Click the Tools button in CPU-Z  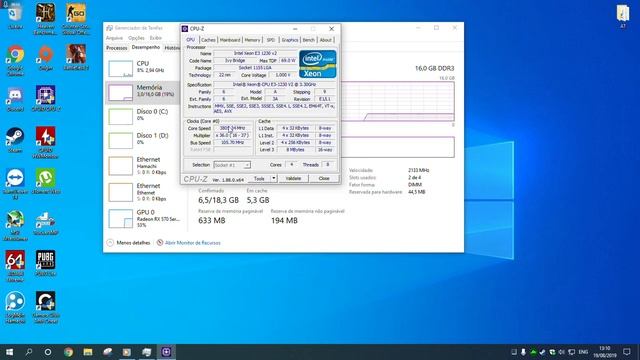tap(259, 178)
